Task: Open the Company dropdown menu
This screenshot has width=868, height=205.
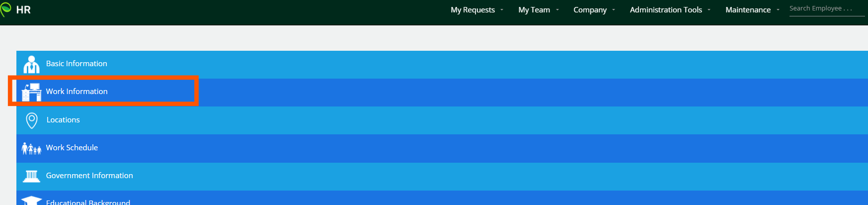Action: pyautogui.click(x=594, y=10)
